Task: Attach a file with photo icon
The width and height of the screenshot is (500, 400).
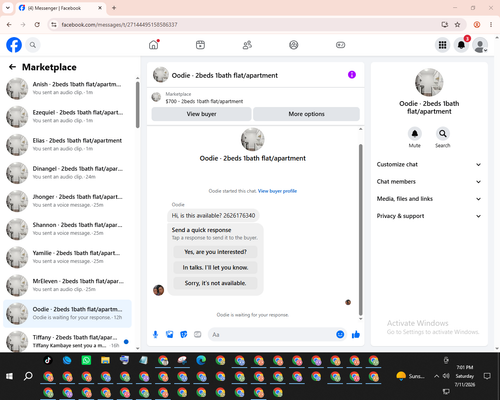Action: (x=169, y=334)
